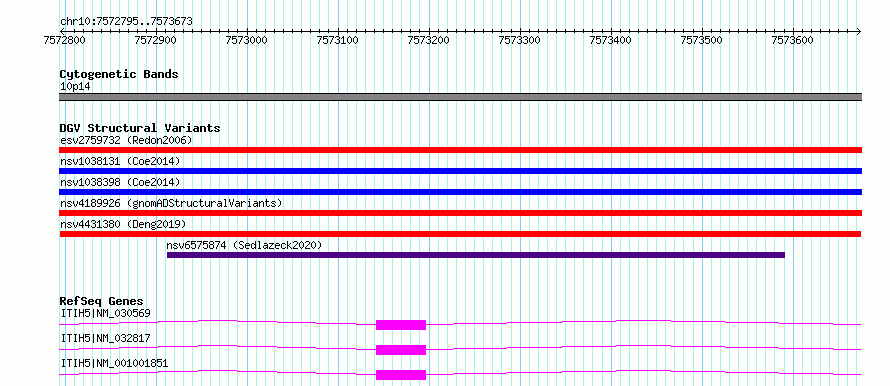Screen dimensions: 890x386
Task: Open variant label nsv6575874 (Sedlazeck2020)
Action: click(x=244, y=245)
